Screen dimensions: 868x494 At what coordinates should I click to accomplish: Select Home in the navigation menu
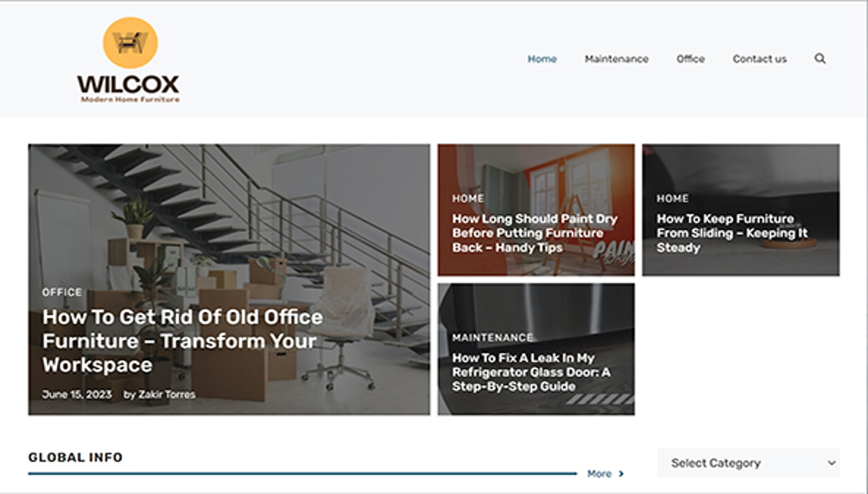pyautogui.click(x=542, y=59)
